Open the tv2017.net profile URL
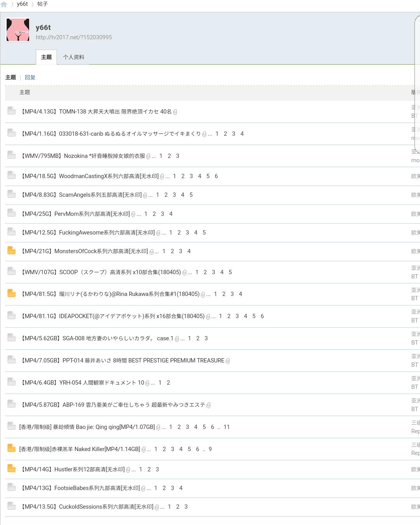420x525 pixels. coord(74,37)
